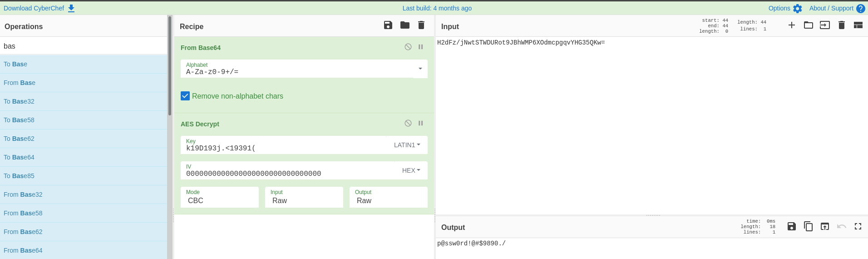Save the current recipe
The width and height of the screenshot is (868, 259).
[388, 25]
